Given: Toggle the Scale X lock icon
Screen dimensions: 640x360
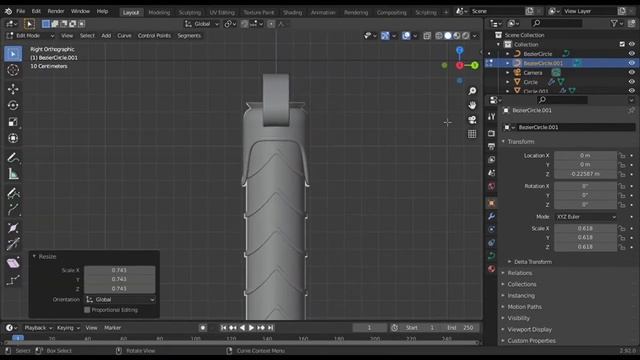Looking at the screenshot, I should click(622, 229).
